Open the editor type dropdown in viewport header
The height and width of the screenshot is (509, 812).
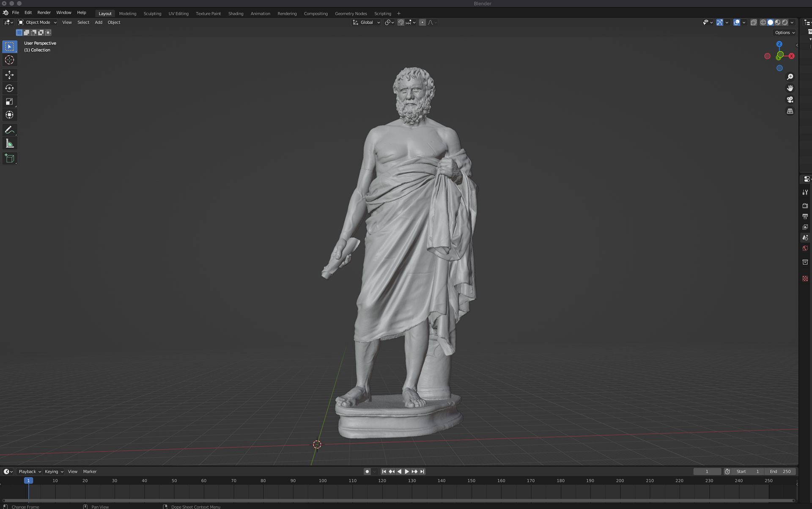[x=8, y=22]
